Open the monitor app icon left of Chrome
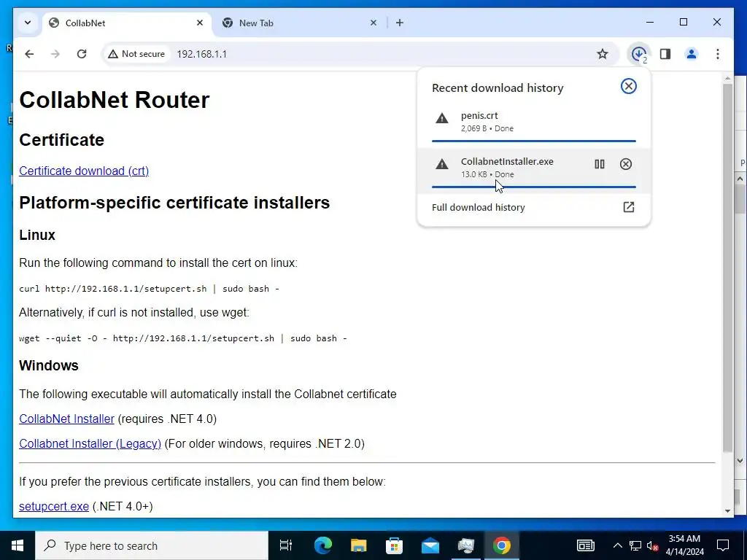 pos(466,545)
